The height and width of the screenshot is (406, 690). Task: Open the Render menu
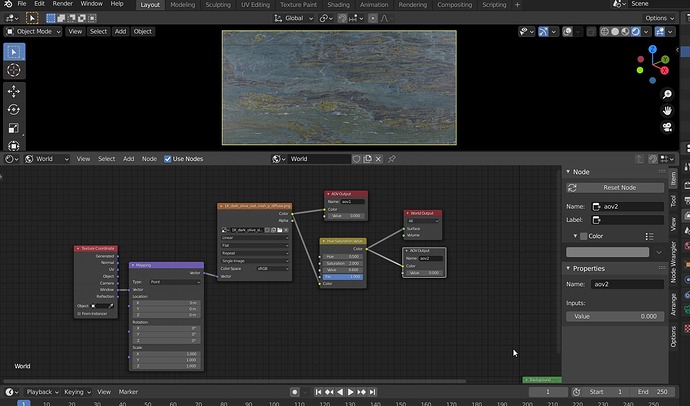point(62,4)
